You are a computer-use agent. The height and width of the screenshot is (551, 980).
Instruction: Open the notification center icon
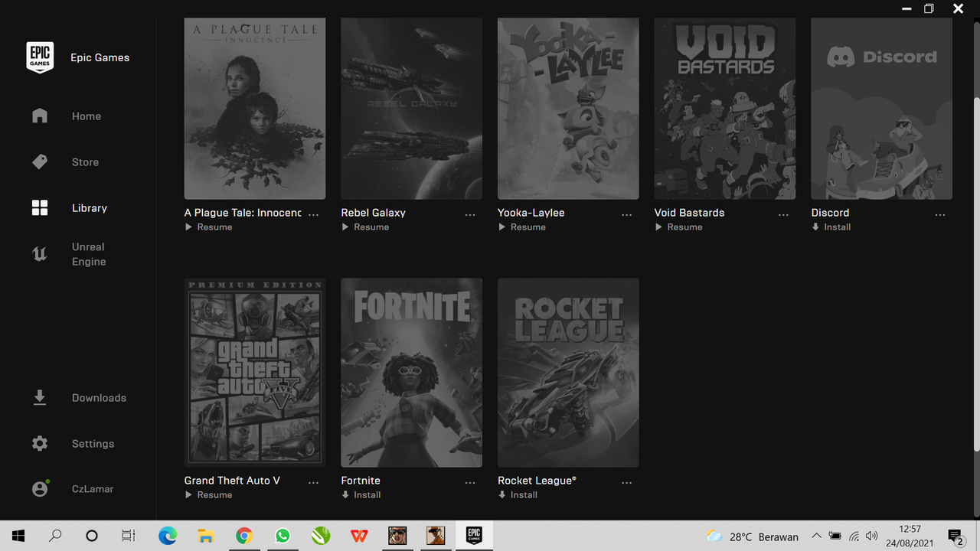(955, 536)
